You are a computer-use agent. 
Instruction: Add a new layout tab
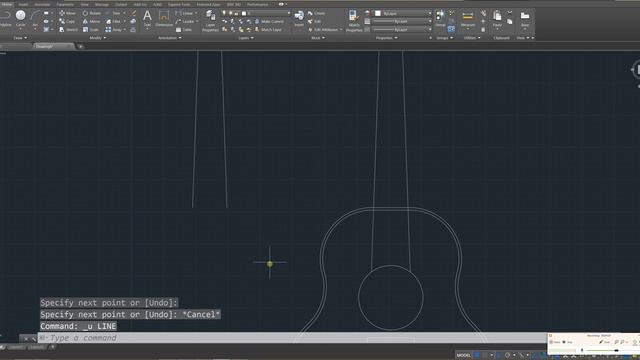pos(52,347)
